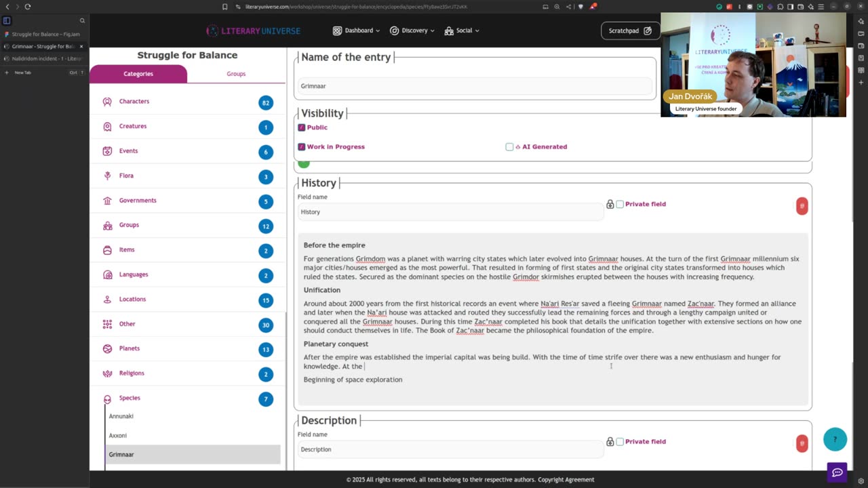Open the Governments building icon

107,201
